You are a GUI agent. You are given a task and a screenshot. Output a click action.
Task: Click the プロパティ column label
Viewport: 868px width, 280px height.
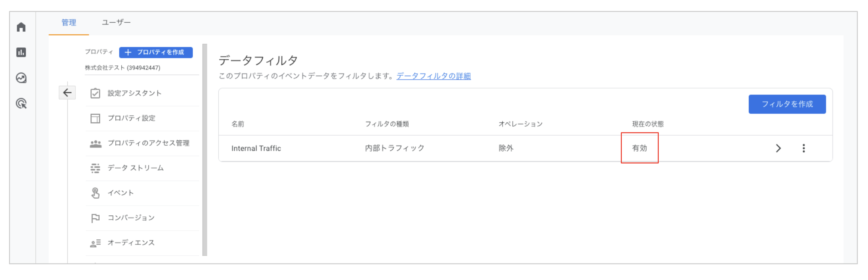coord(99,52)
